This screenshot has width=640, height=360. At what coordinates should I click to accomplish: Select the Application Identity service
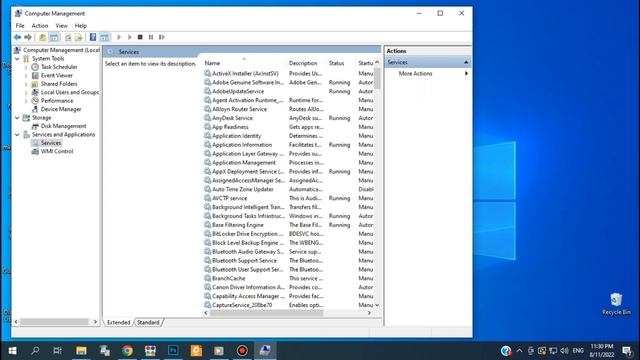236,136
